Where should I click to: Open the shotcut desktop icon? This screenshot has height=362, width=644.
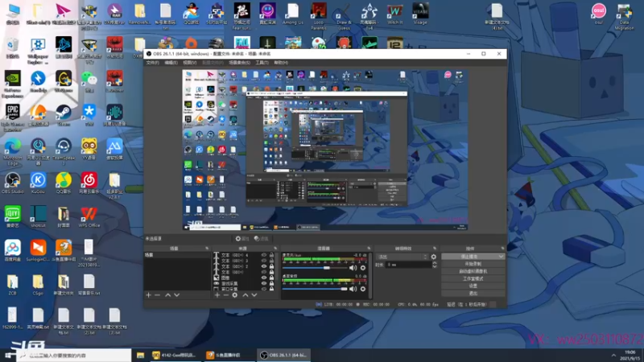point(38,217)
